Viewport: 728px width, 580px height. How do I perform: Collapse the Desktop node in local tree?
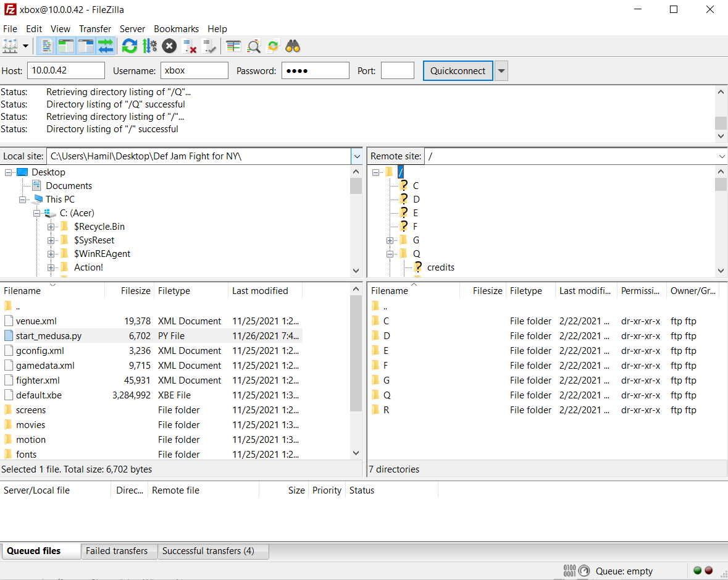click(8, 172)
